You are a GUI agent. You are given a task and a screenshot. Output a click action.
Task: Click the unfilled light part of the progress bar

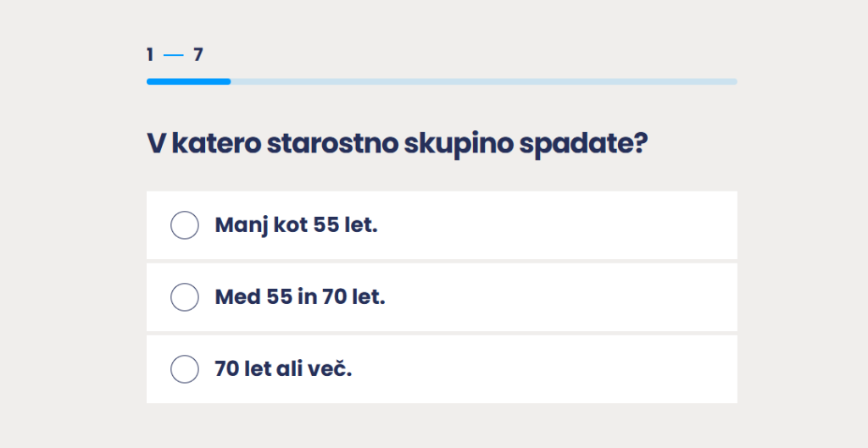[483, 81]
